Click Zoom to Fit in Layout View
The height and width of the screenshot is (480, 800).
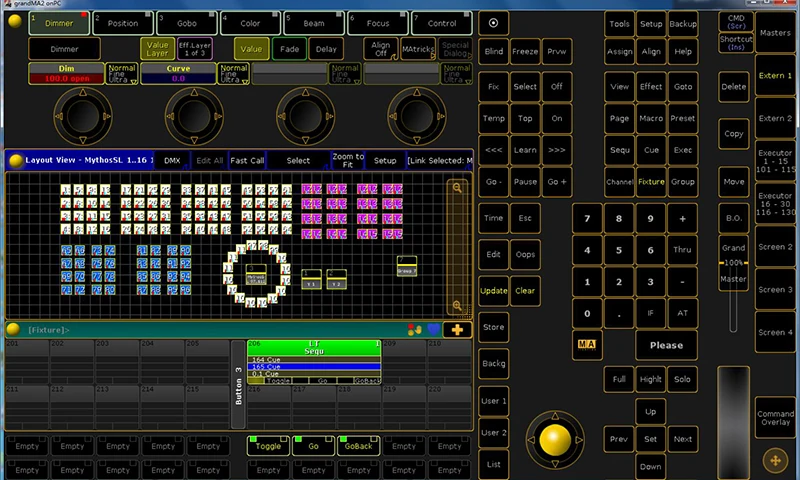[x=347, y=160]
